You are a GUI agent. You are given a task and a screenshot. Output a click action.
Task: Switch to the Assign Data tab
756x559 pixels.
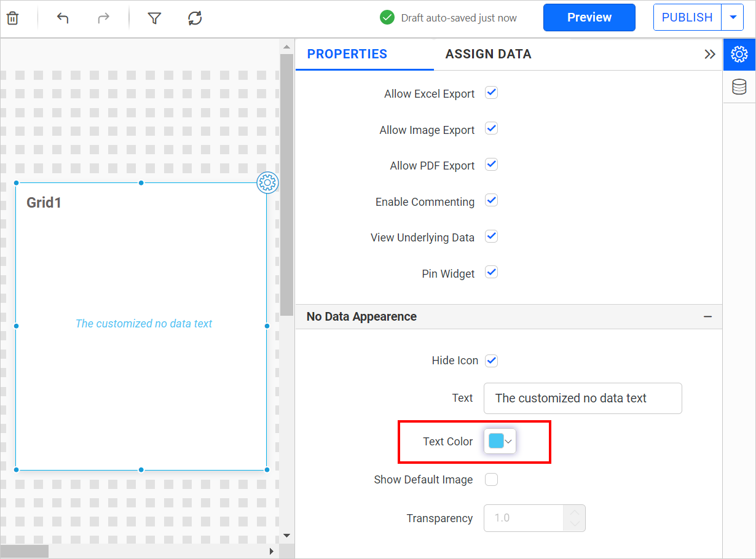point(488,54)
